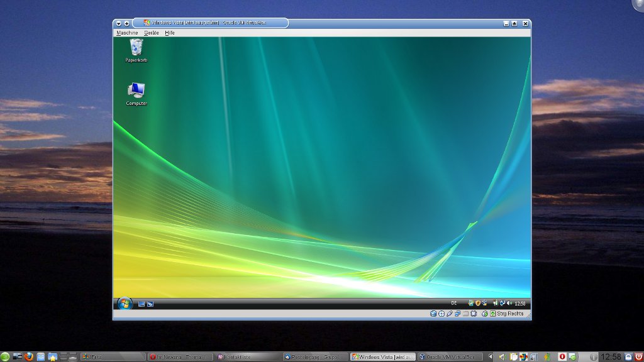Open the file manager icon in host panel
The height and width of the screenshot is (362, 644).
click(41, 357)
